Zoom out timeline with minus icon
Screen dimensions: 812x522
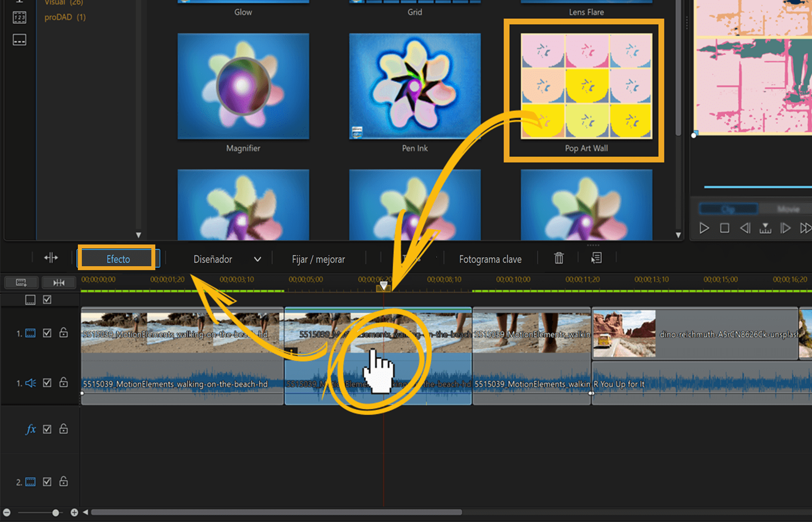[7, 513]
